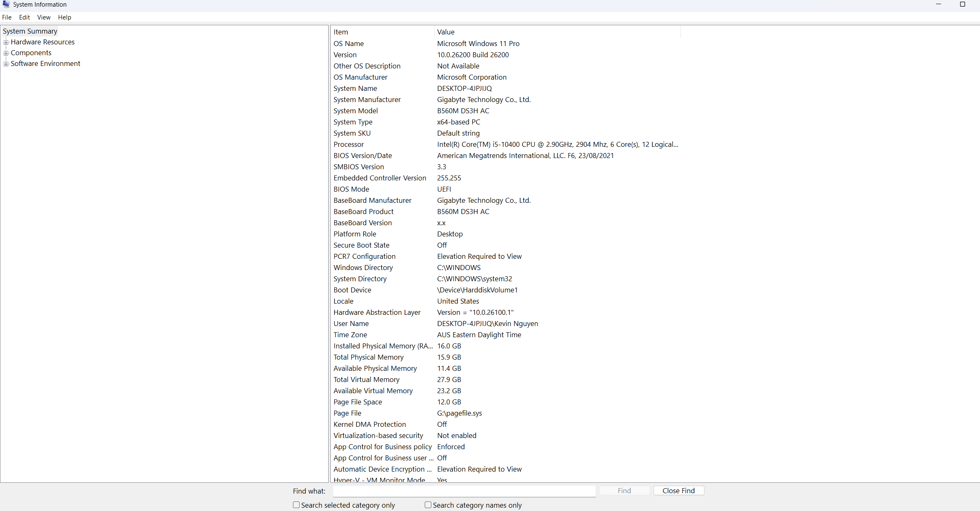Expand the Hardware Resources tree node

[6, 42]
